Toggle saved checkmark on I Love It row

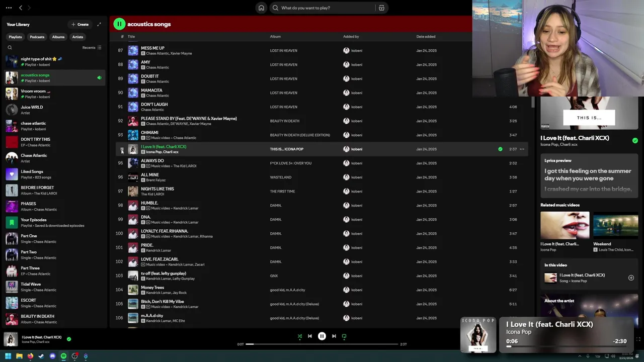[500, 149]
